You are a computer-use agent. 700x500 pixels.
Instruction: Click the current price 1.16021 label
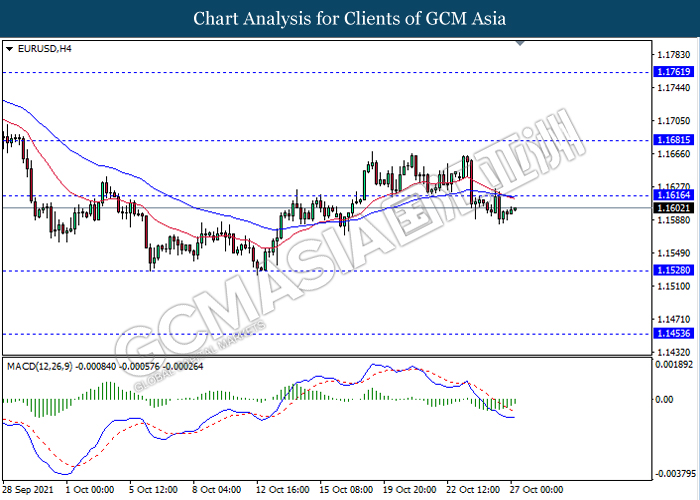tap(674, 208)
